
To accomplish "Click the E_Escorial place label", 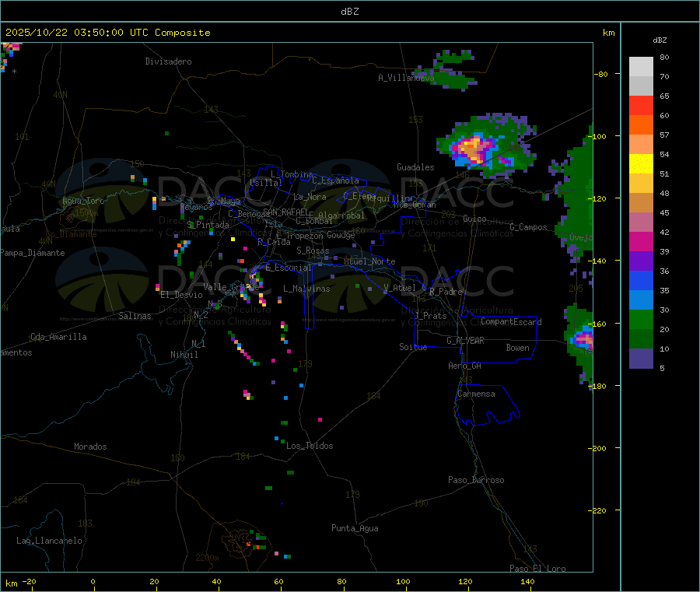I will 289,268.
